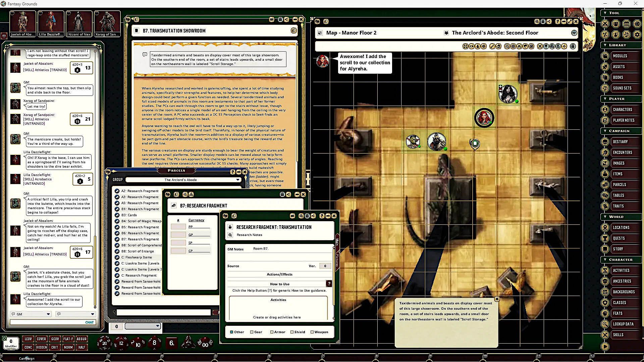The width and height of the screenshot is (644, 362).
Task: Send message with the CHAT button
Action: click(x=90, y=322)
